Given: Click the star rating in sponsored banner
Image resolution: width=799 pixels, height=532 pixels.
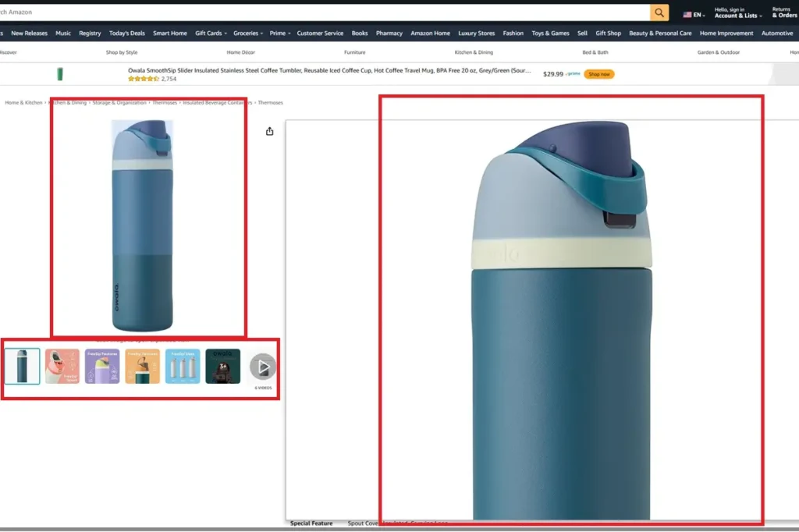Looking at the screenshot, I should pos(144,79).
